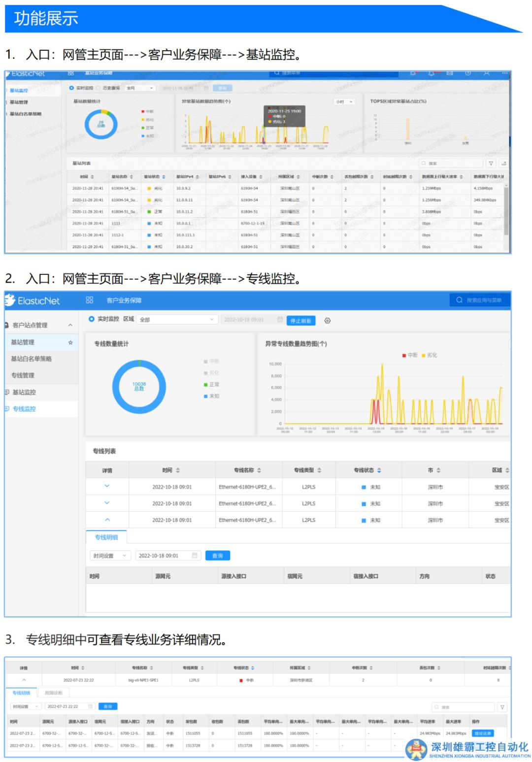Click the blue 查询 button under 专线明细
This screenshot has height=762, width=532.
[217, 556]
